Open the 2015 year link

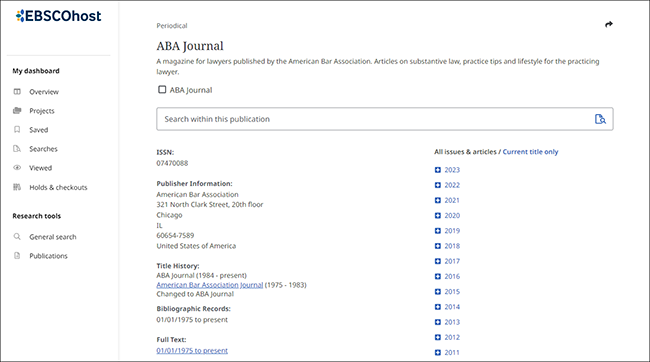[x=452, y=292]
